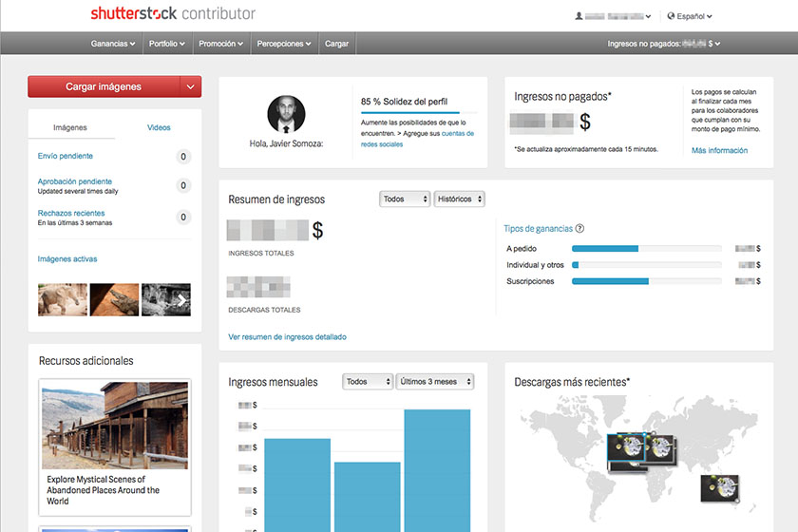Open the Últimos 3 meses dropdown
The image size is (798, 532).
tap(434, 382)
